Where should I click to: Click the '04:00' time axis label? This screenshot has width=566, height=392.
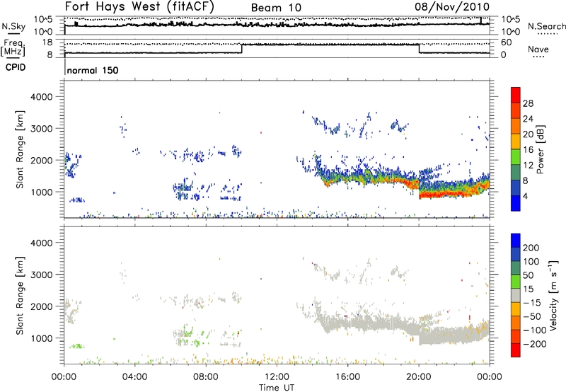click(134, 377)
